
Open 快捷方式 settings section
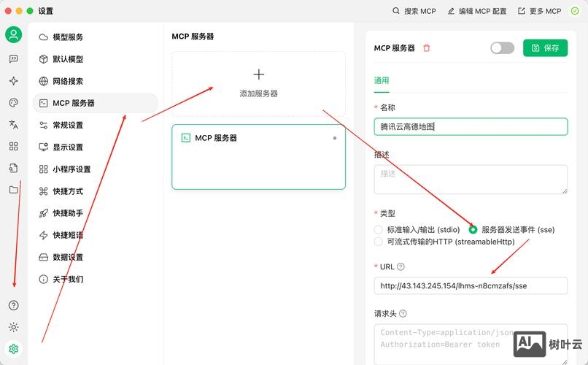tap(96, 191)
